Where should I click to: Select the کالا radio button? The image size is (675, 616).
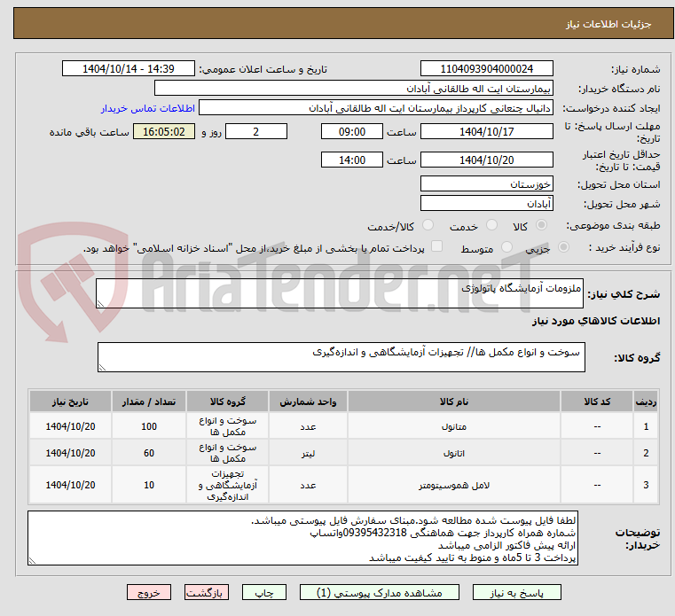[542, 225]
